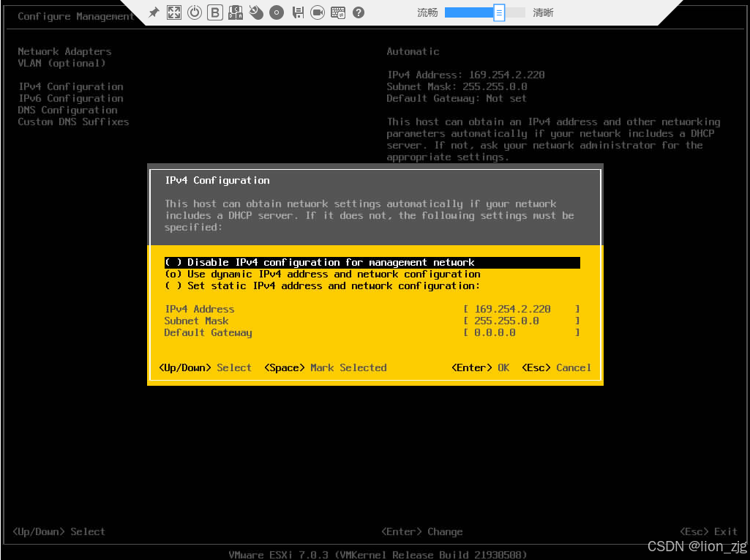The height and width of the screenshot is (560, 750).
Task: Click the save/floppy disk toolbar icon
Action: [x=297, y=12]
